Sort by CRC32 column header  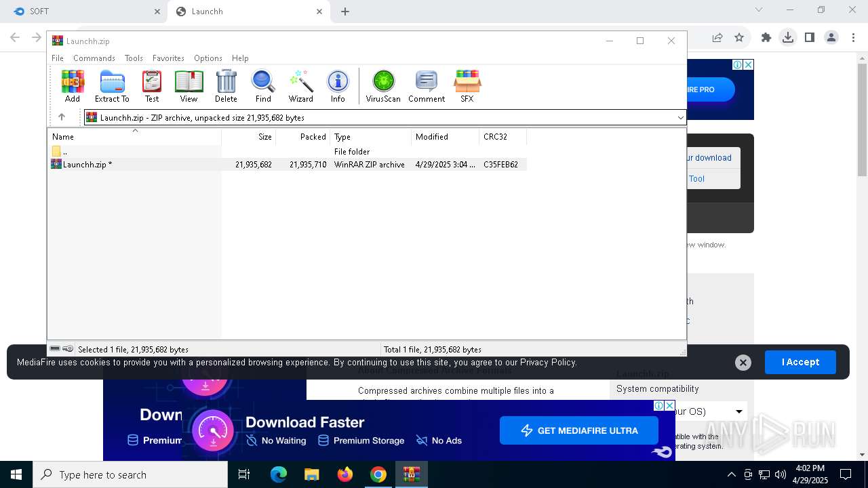[503, 137]
